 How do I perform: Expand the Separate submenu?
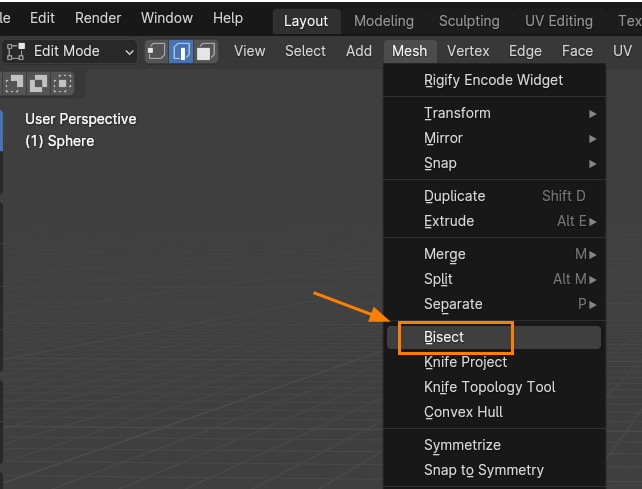click(x=494, y=304)
